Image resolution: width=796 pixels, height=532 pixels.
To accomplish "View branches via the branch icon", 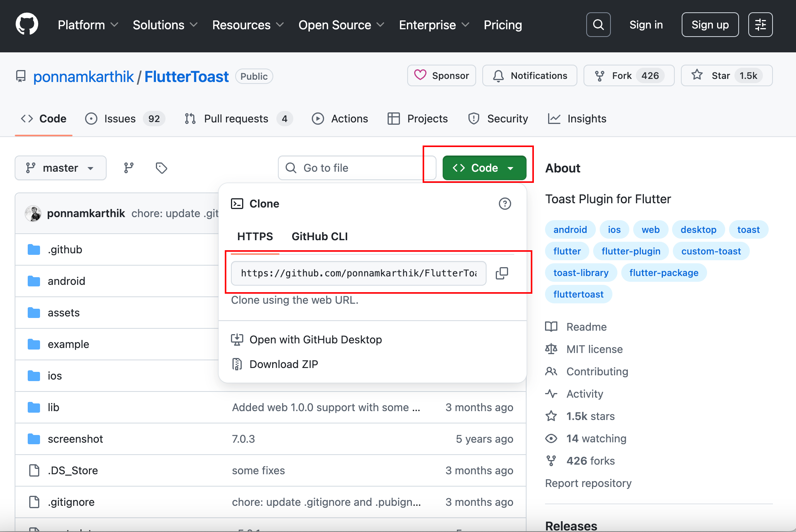I will [129, 168].
